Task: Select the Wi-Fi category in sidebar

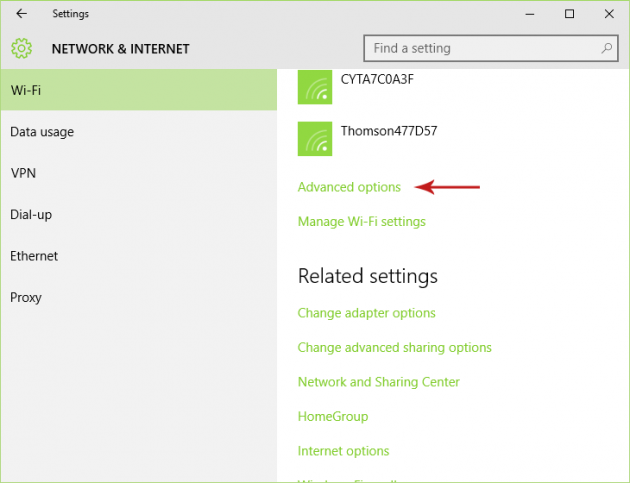Action: point(138,90)
